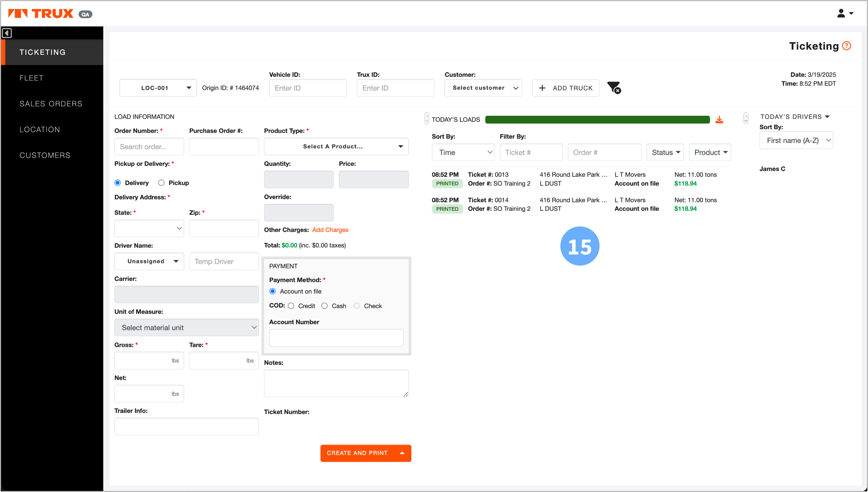
Task: Open the LOC-001 location dropdown
Action: point(158,88)
